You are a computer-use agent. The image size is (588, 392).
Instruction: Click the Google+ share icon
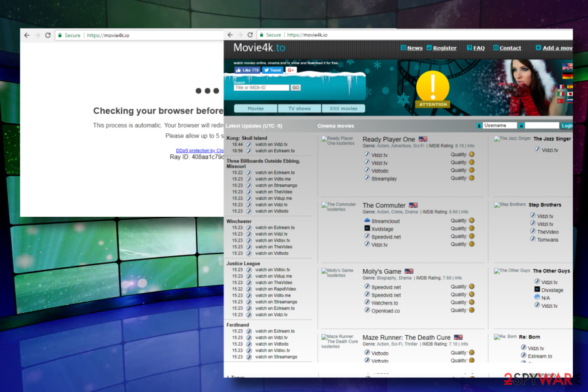click(290, 70)
